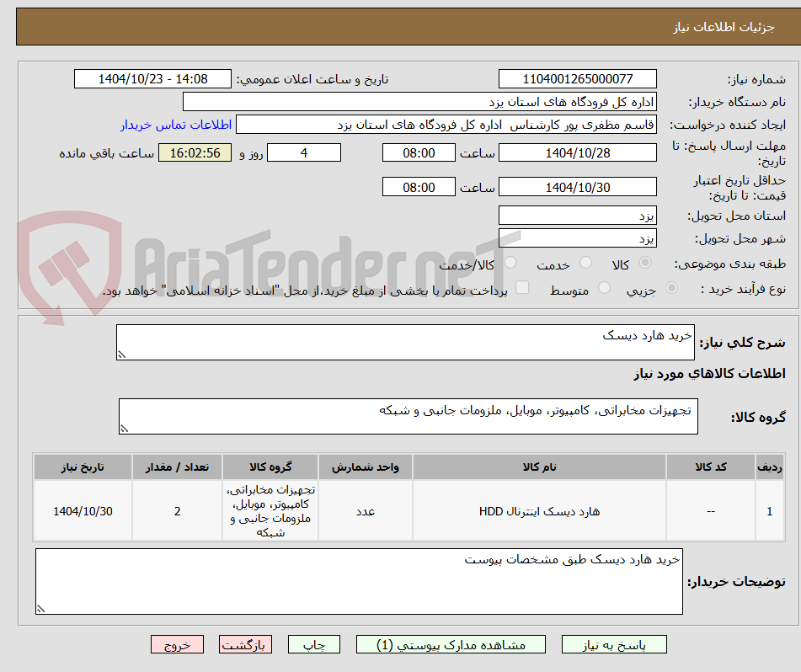Click the unit cell عدد
The width and height of the screenshot is (801, 672).
[x=366, y=511]
